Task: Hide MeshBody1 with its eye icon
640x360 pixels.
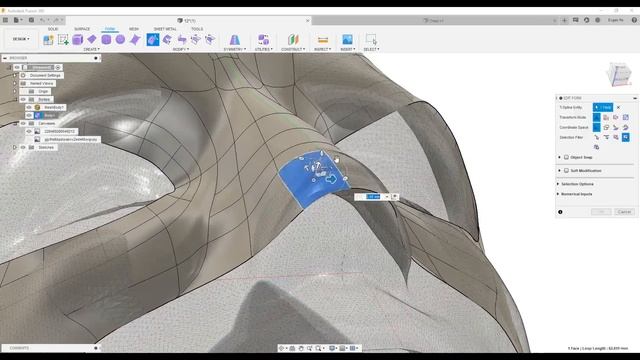Action: tap(29, 107)
